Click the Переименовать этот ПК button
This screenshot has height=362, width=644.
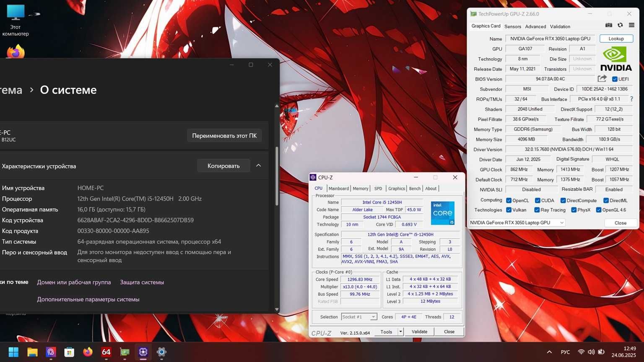tap(224, 135)
